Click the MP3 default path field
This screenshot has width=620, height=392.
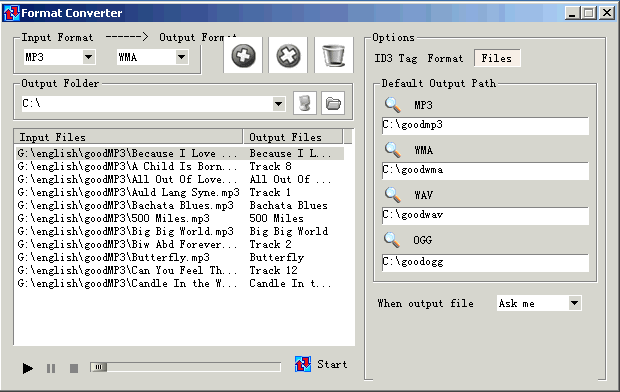tap(485, 125)
